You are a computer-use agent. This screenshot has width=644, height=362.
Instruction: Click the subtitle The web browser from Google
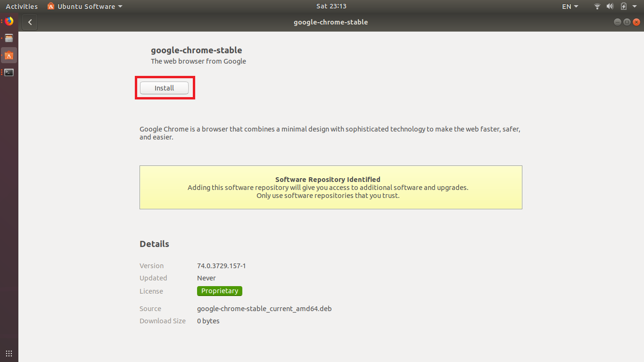[198, 61]
